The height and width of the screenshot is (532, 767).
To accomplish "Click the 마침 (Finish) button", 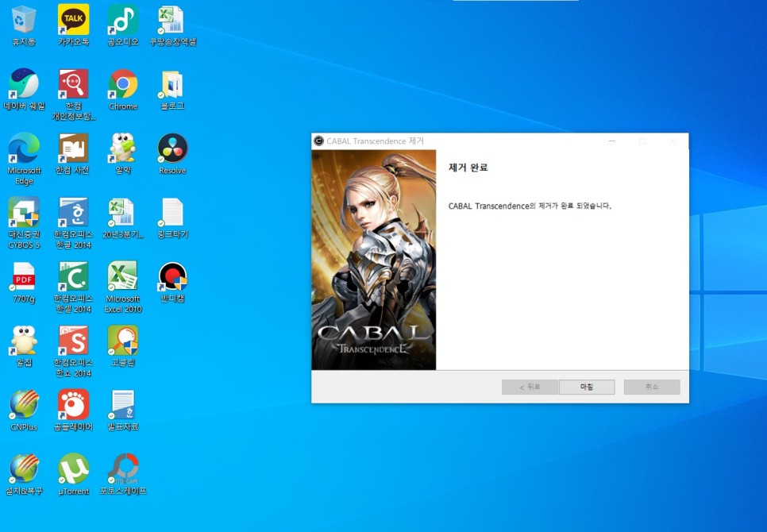I will pyautogui.click(x=587, y=387).
